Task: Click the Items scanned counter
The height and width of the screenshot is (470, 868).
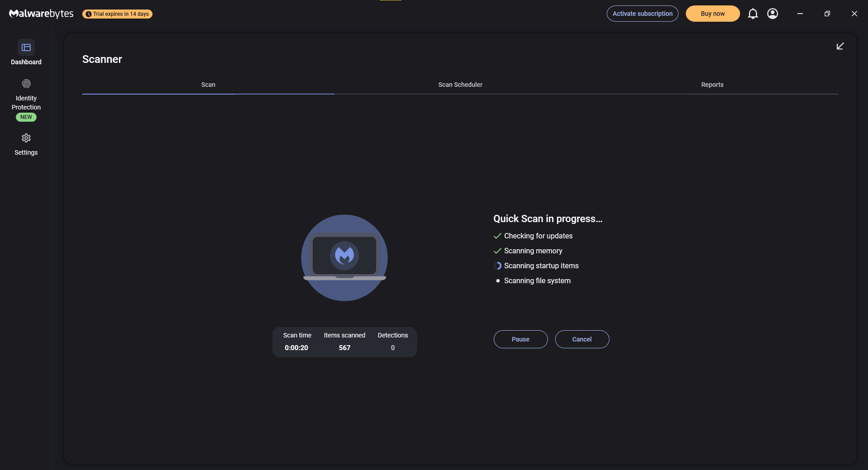Action: [344, 347]
